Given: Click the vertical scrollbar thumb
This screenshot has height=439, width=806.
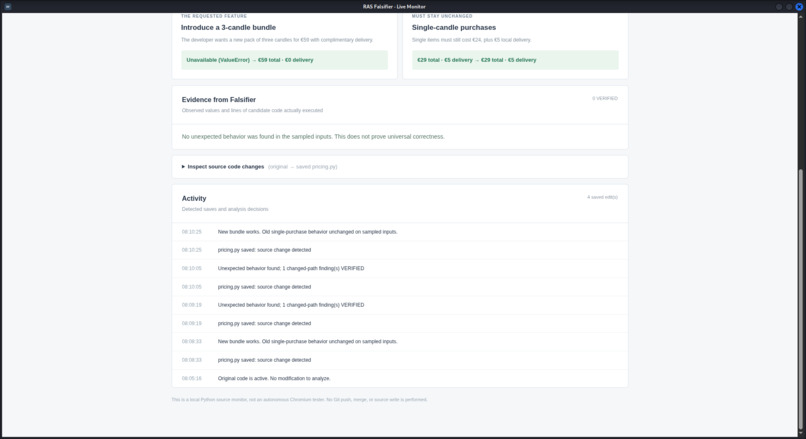Looking at the screenshot, I should tap(801, 299).
